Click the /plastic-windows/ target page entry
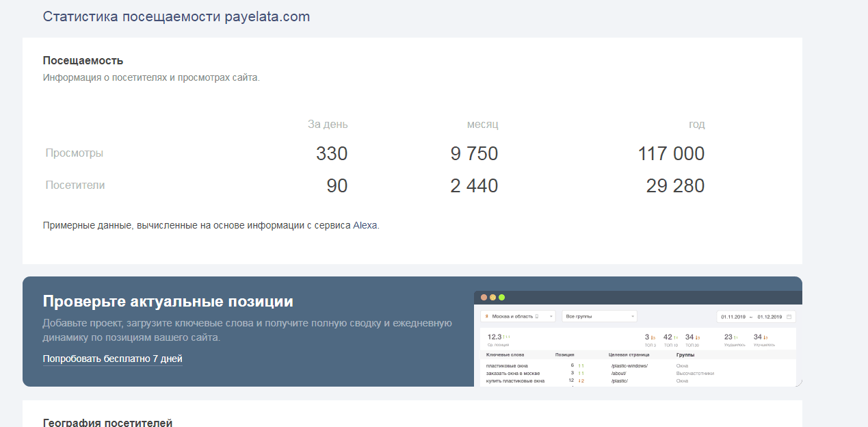The height and width of the screenshot is (427, 868). pyautogui.click(x=629, y=366)
